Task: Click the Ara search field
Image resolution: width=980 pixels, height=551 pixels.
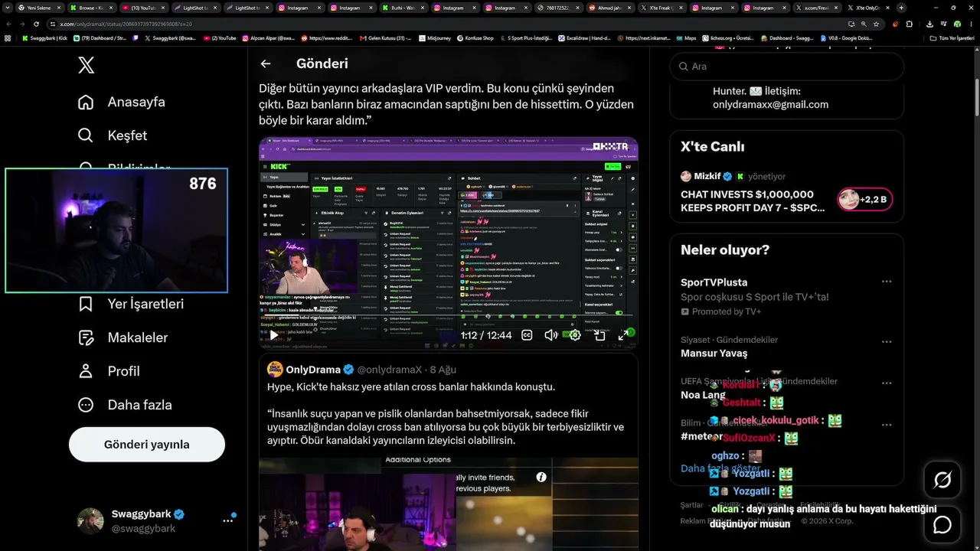Action: pos(786,67)
